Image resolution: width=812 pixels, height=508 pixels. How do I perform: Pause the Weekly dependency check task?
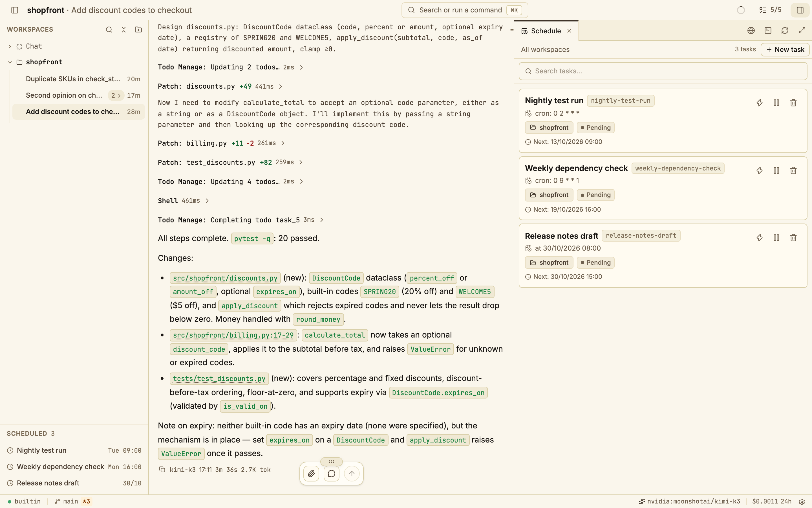[776, 171]
